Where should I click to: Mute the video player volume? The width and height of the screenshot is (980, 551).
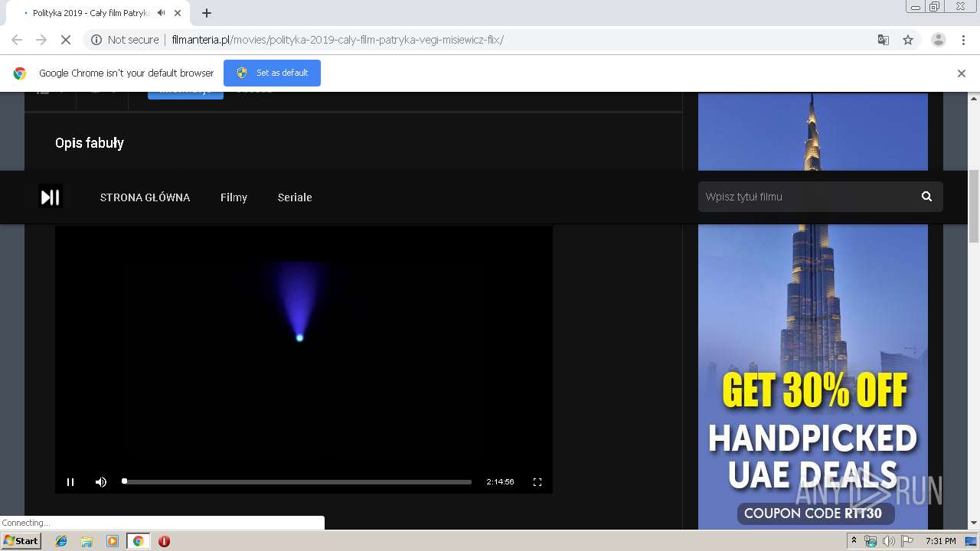click(x=101, y=482)
